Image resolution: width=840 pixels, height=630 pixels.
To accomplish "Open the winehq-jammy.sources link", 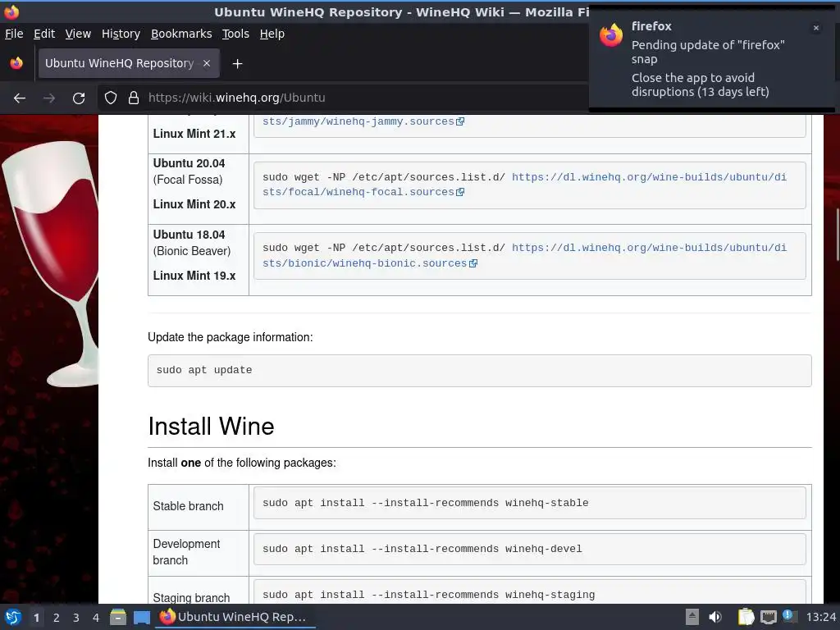I will tap(358, 121).
